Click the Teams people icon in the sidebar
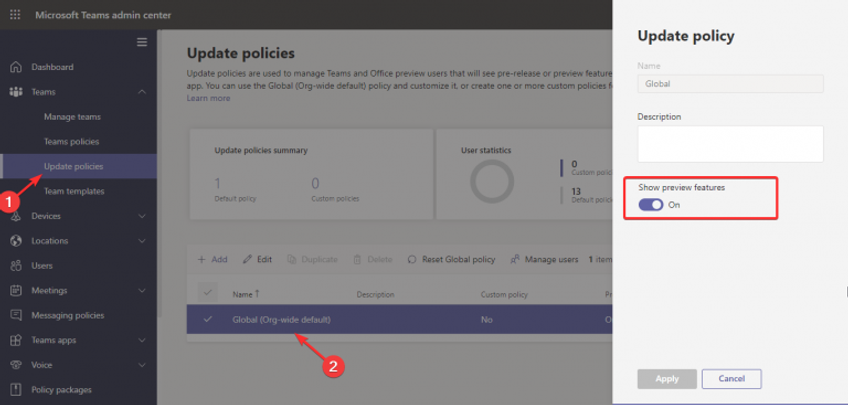Image resolution: width=848 pixels, height=405 pixels. coord(16,92)
